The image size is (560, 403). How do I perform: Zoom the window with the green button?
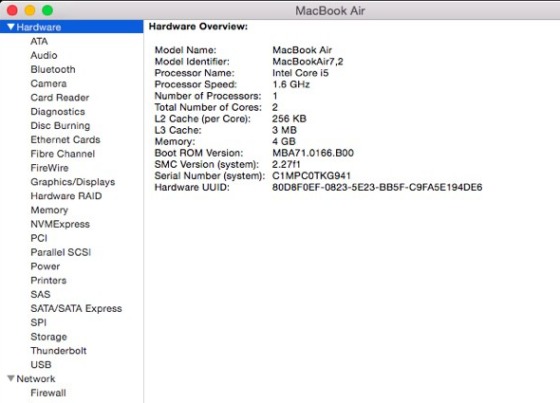tap(48, 10)
